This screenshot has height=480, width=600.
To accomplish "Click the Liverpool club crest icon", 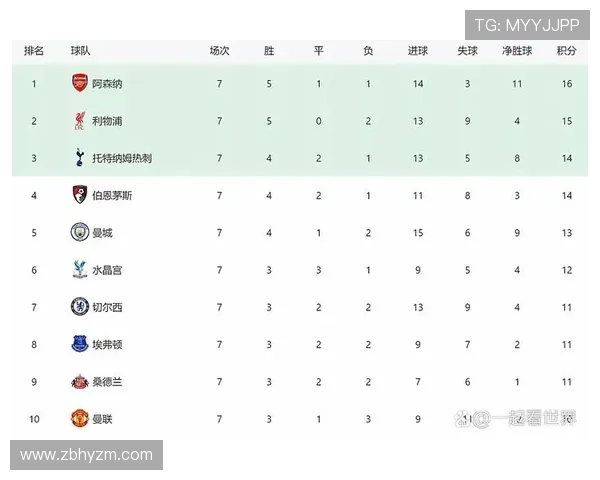I will point(80,121).
